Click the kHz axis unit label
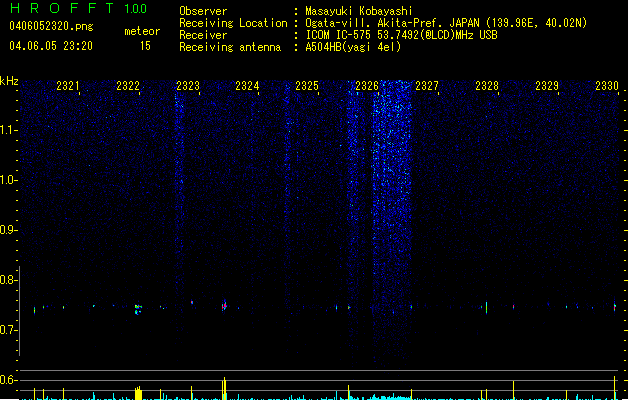The height and width of the screenshot is (400, 629). (x=9, y=81)
